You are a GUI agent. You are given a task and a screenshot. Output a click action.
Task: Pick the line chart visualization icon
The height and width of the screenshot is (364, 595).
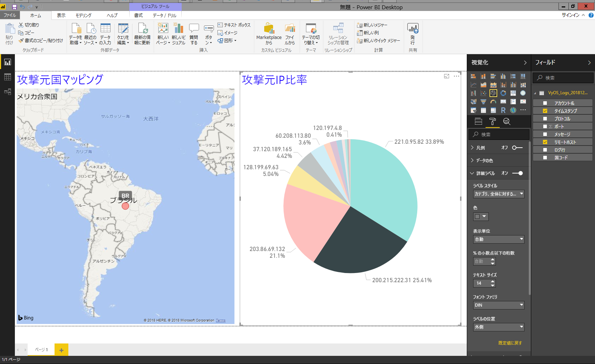point(474,85)
